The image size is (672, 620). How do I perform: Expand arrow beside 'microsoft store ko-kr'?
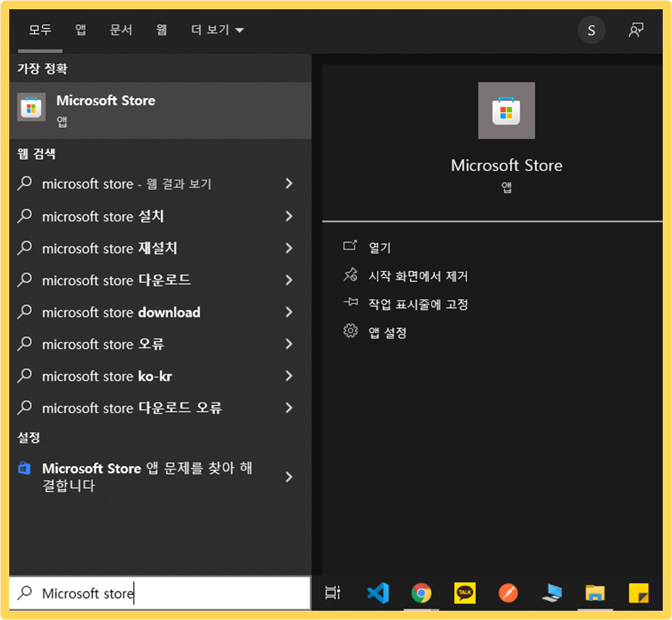[289, 376]
